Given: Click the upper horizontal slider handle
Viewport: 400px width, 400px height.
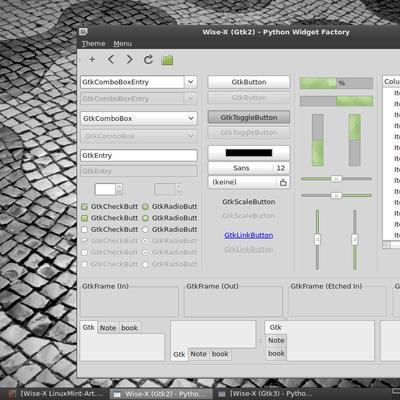Looking at the screenshot, I should point(336,179).
